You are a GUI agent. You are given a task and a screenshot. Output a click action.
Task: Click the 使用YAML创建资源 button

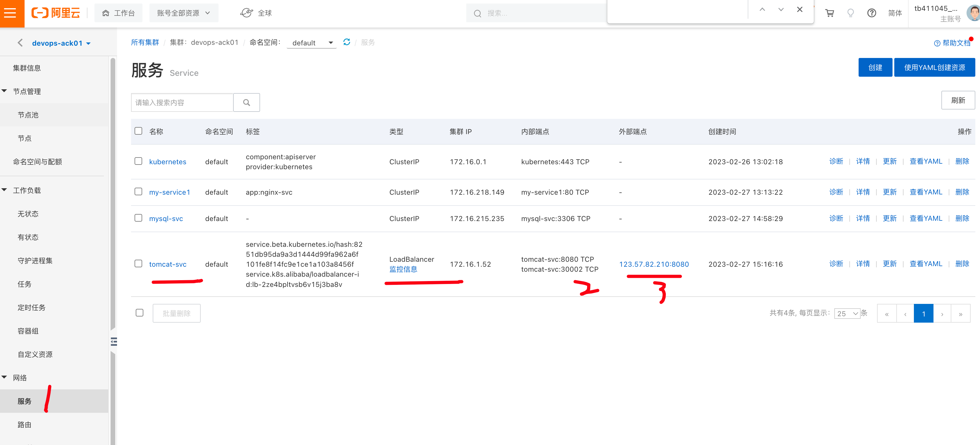(934, 68)
